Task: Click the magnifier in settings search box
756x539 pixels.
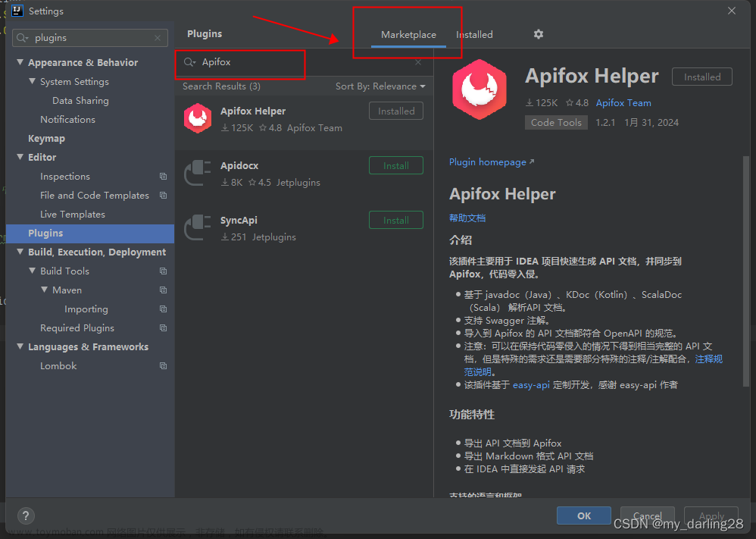Action: tap(22, 38)
